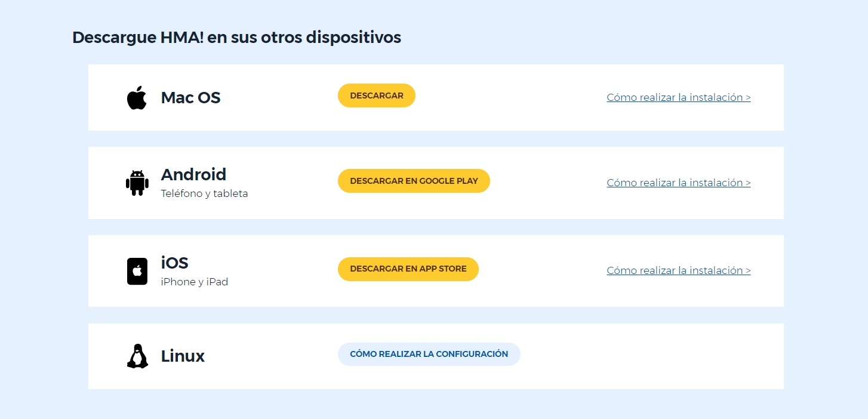The height and width of the screenshot is (419, 868).
Task: Click the Teléfono y tableta subtitle
Action: coord(204,193)
